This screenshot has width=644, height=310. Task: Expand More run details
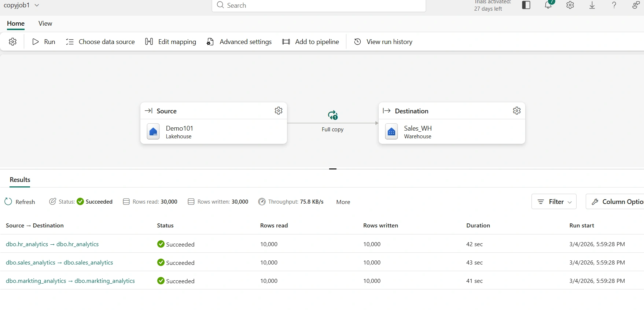(343, 202)
